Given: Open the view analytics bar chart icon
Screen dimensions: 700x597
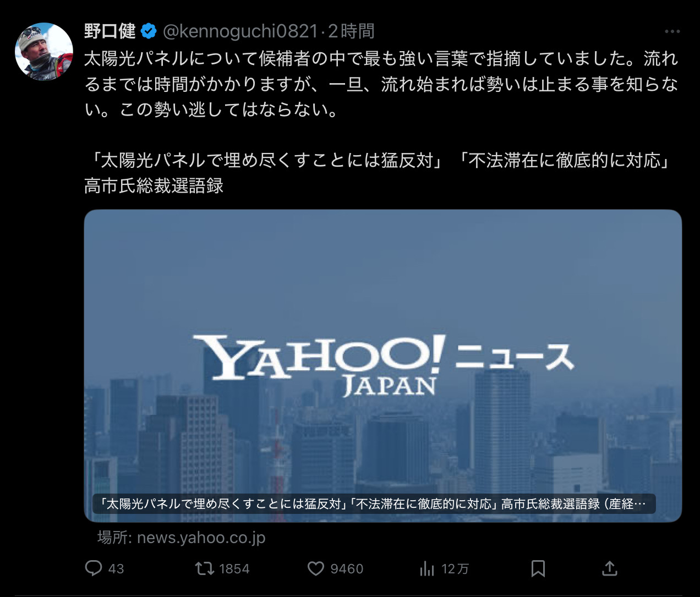Looking at the screenshot, I should pos(427,568).
